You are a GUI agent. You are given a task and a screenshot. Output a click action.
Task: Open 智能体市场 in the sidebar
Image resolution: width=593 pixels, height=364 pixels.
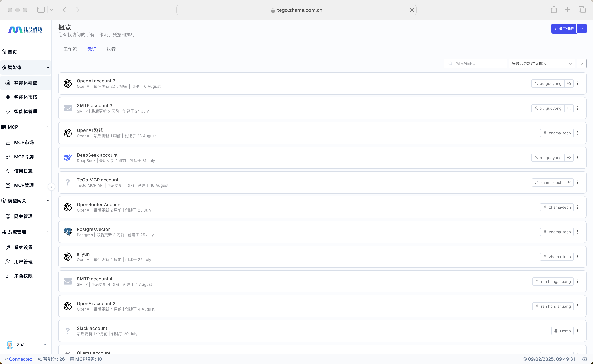(25, 97)
